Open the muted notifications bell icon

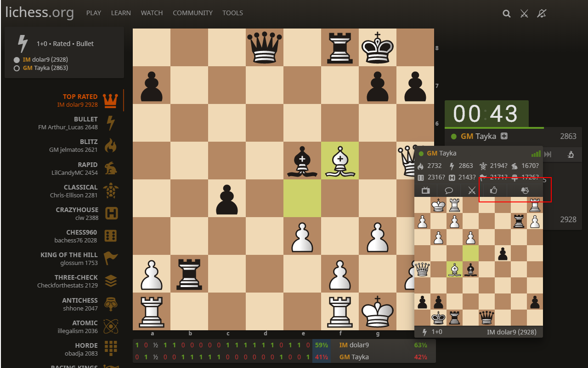click(x=542, y=13)
